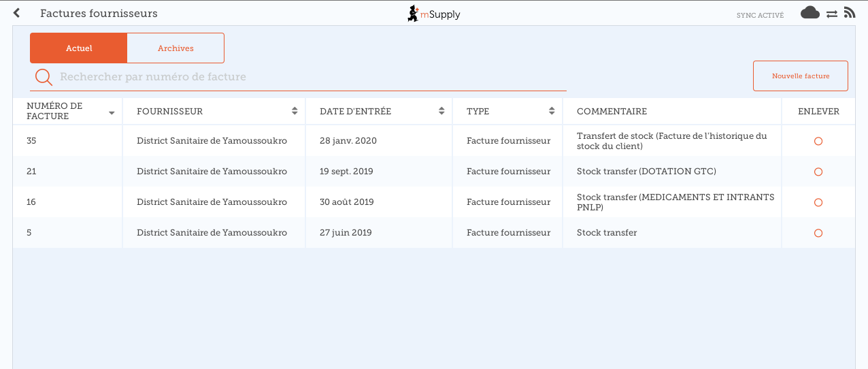Sort by Date d'entrée column arrows

[441, 111]
